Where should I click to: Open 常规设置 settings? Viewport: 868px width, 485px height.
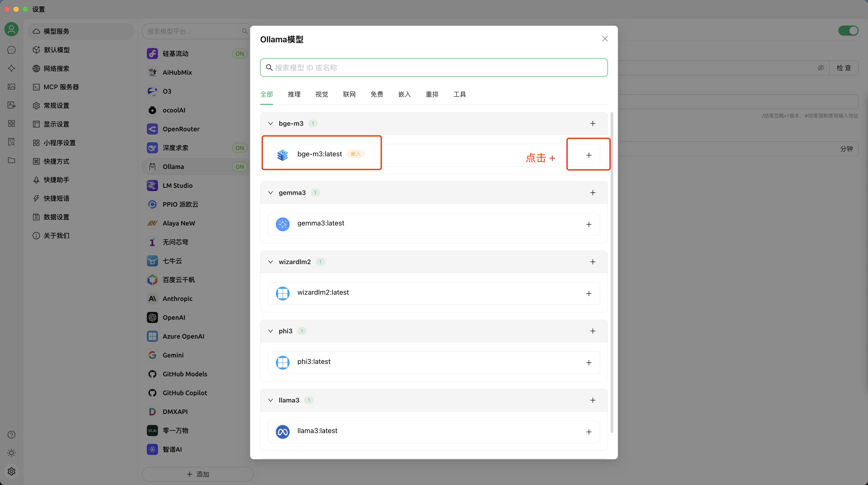pos(80,106)
